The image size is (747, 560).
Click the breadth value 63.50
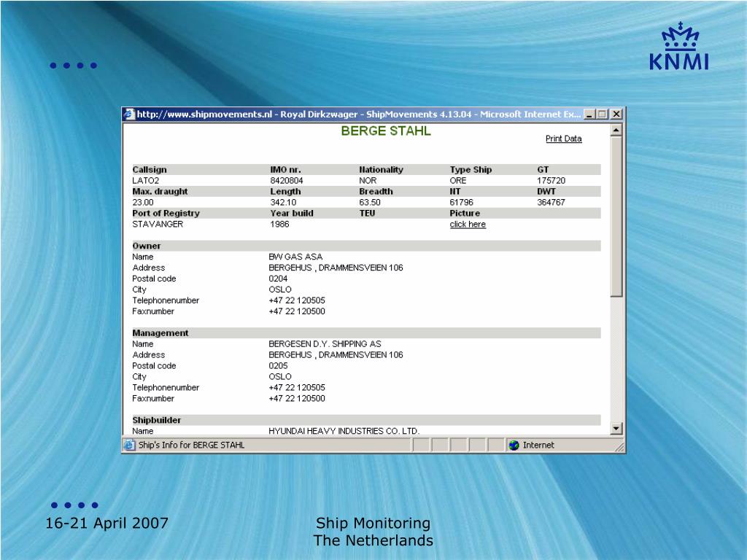pos(370,203)
